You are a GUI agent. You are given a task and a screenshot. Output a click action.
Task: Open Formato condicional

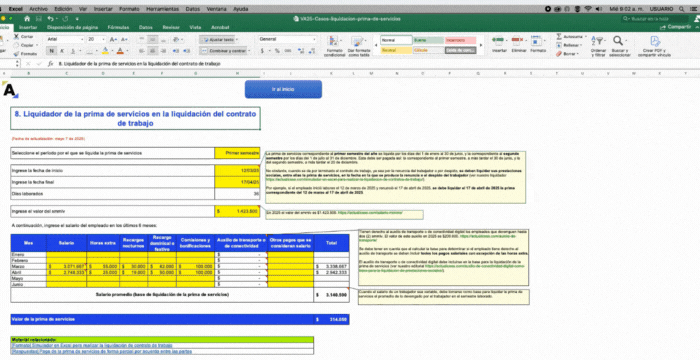click(x=334, y=46)
